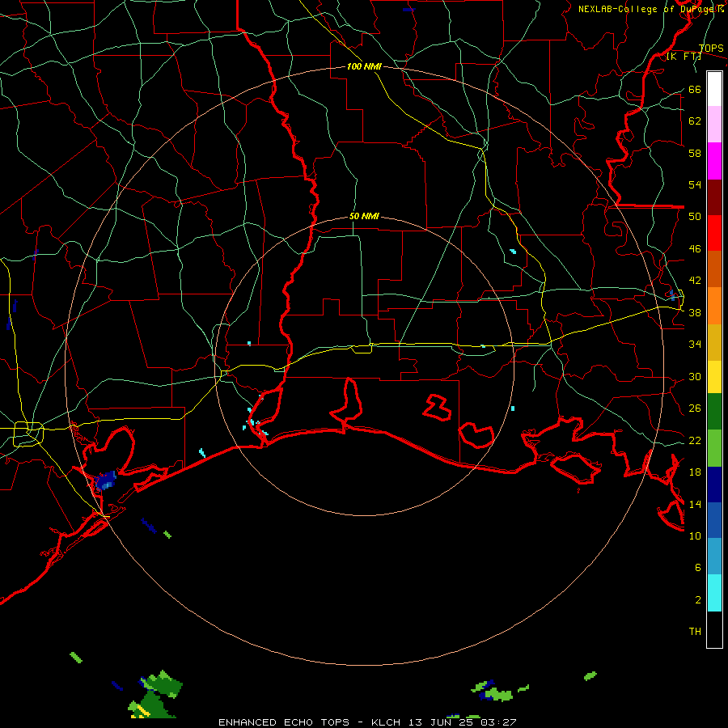Select the legend value 54
This screenshot has height=728, width=728.
coord(695,184)
